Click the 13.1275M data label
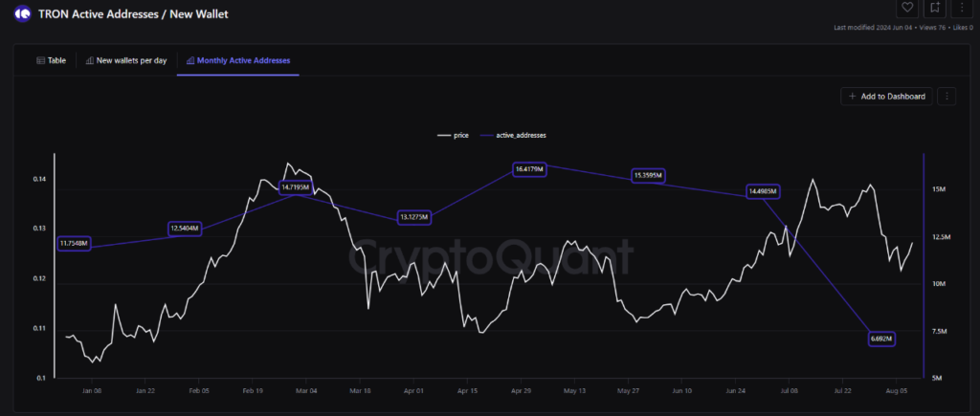 [x=413, y=217]
